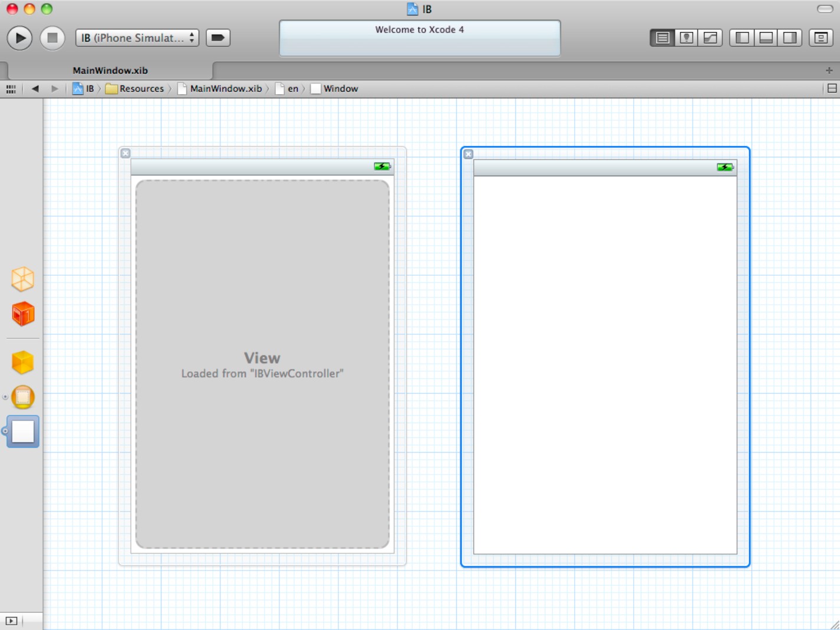Select the File's Owner placeholder cube

(23, 279)
